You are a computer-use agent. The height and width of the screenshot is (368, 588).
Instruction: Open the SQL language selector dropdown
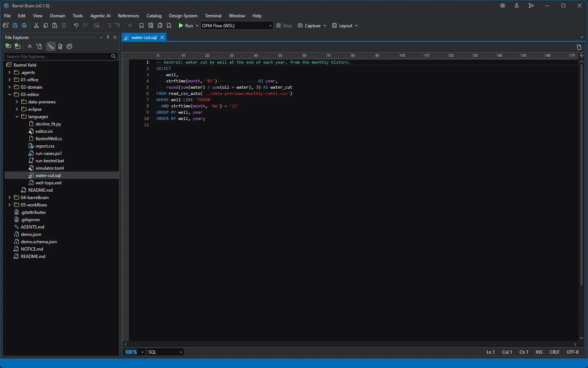tap(165, 352)
